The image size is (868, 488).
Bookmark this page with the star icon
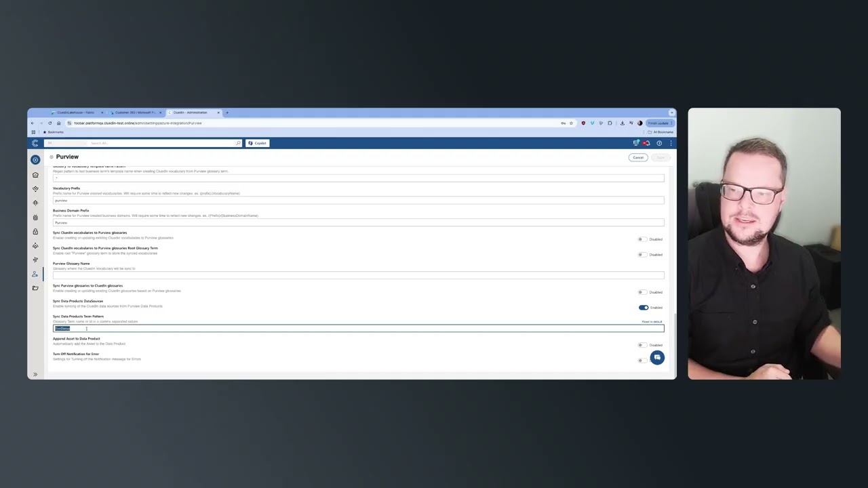571,123
